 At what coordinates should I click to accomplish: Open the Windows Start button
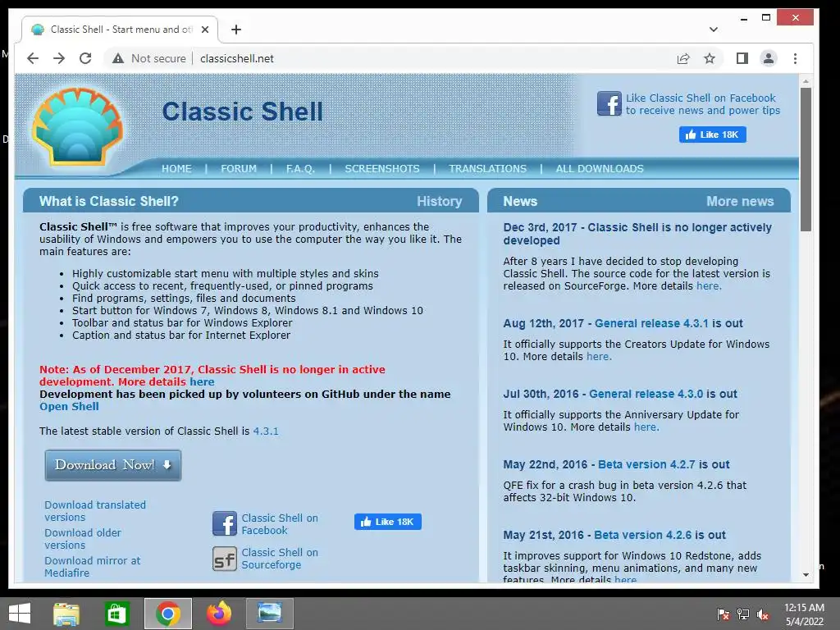[20, 614]
